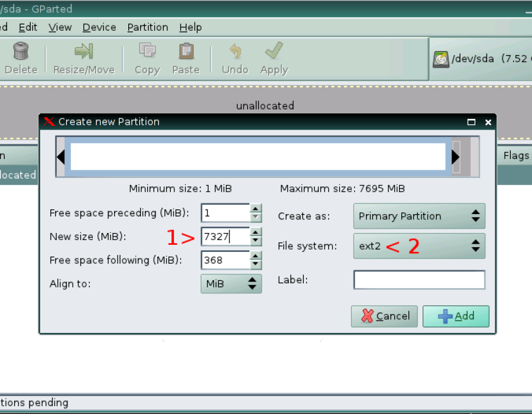
Task: Open the Create as Primary Partition dropdown
Action: [419, 216]
